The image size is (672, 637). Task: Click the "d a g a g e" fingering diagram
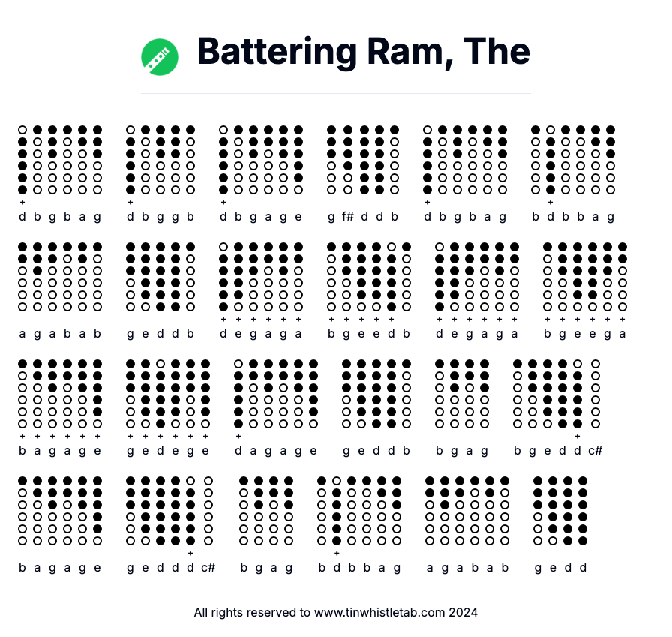(276, 394)
